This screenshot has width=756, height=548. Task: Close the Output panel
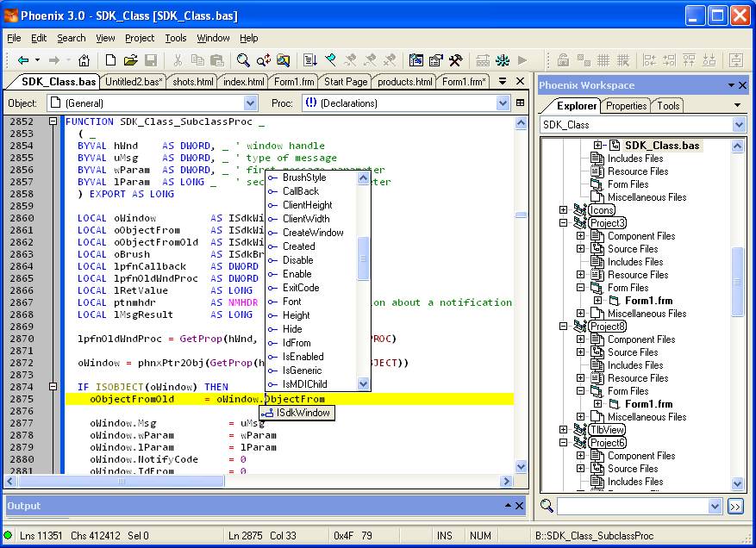point(519,506)
